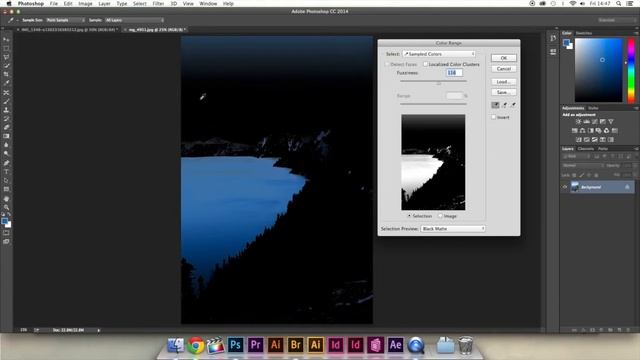
Task: Open the Color panel options menu
Action: [x=636, y=33]
